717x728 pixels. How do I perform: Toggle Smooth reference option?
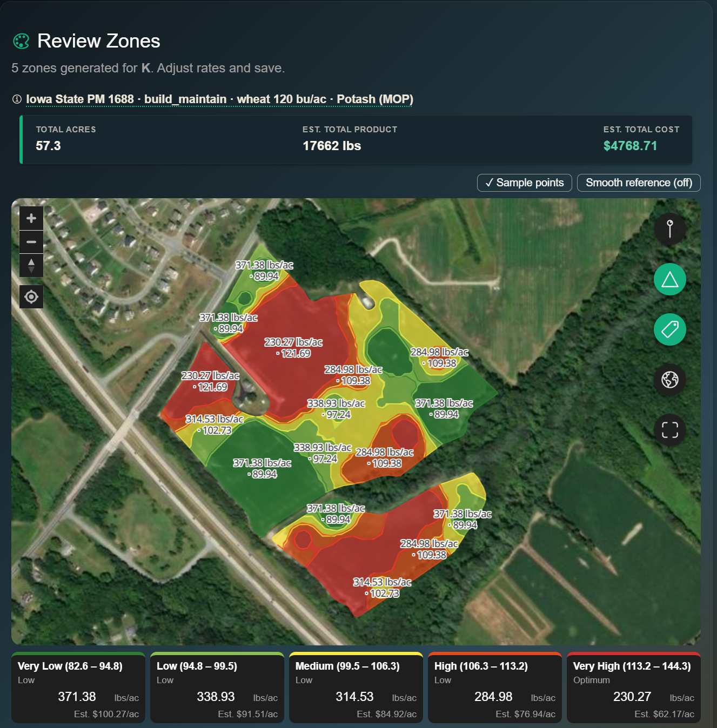pos(639,183)
